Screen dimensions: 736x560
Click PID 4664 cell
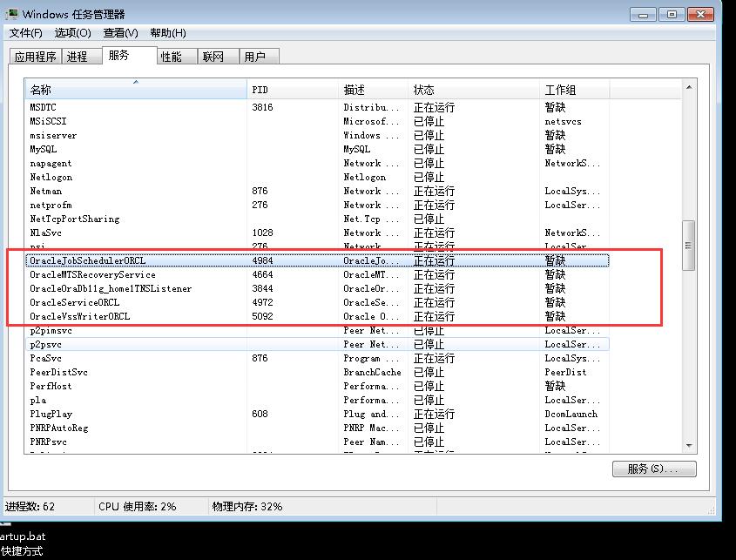[x=262, y=274]
